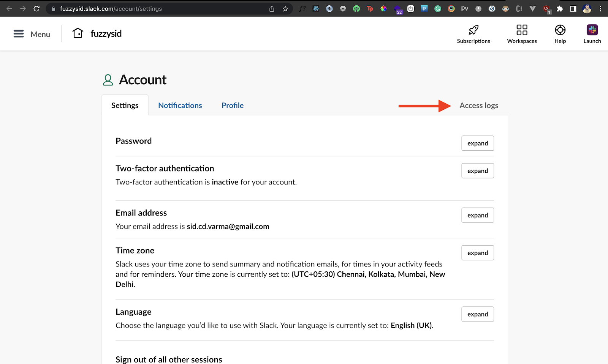Open the browser Extensions puzzle icon
This screenshot has width=608, height=364.
pos(559,9)
